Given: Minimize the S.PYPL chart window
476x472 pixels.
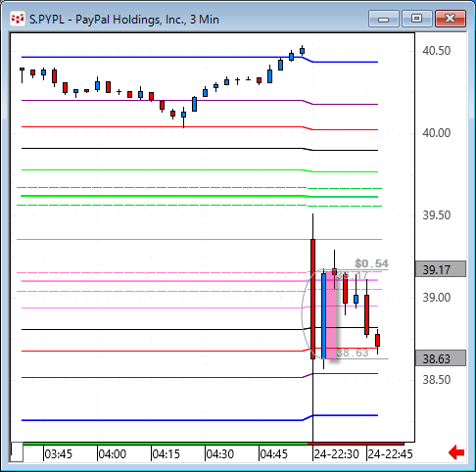Looking at the screenshot, I should tap(384, 19).
